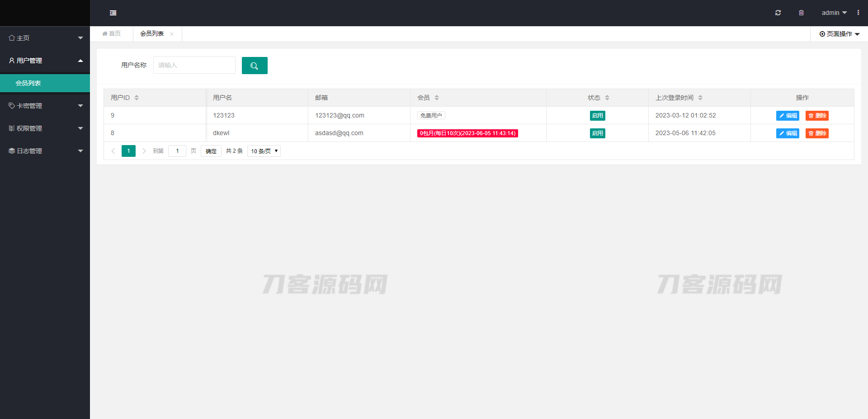The height and width of the screenshot is (419, 868).
Task: Select 会员列表 in the sidebar
Action: click(28, 83)
